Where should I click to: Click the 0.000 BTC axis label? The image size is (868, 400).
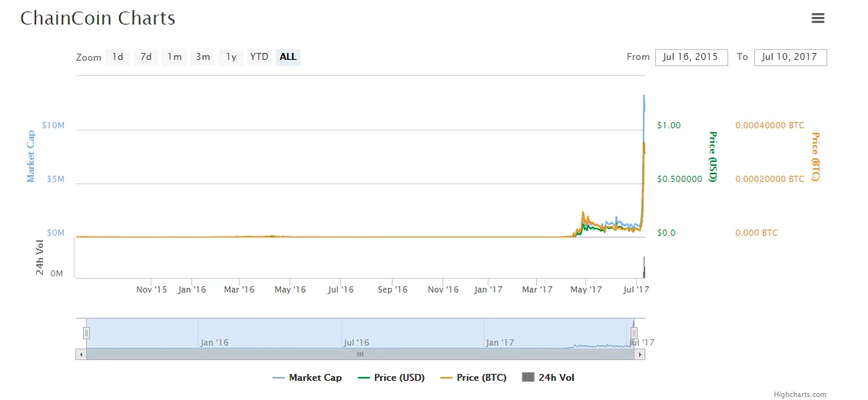[756, 233]
